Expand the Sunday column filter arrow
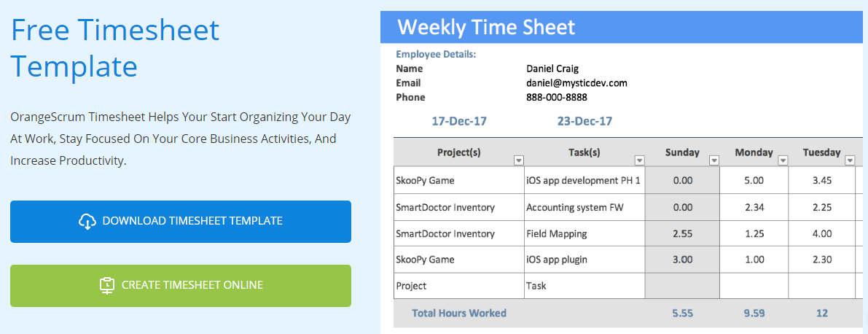868x334 pixels. coord(714,160)
